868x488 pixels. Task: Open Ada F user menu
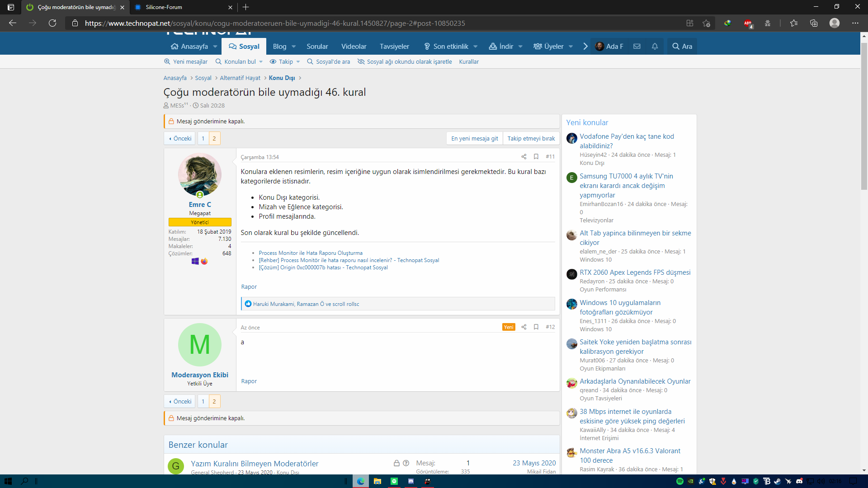click(x=609, y=46)
